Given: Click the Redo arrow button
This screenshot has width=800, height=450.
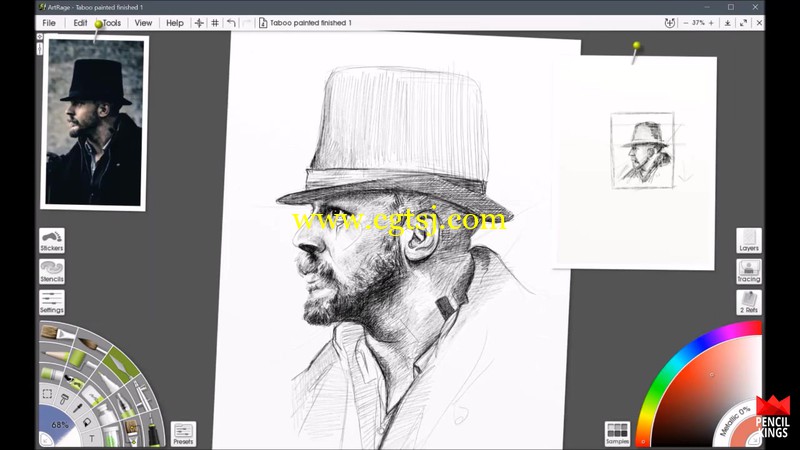Looking at the screenshot, I should pyautogui.click(x=247, y=23).
